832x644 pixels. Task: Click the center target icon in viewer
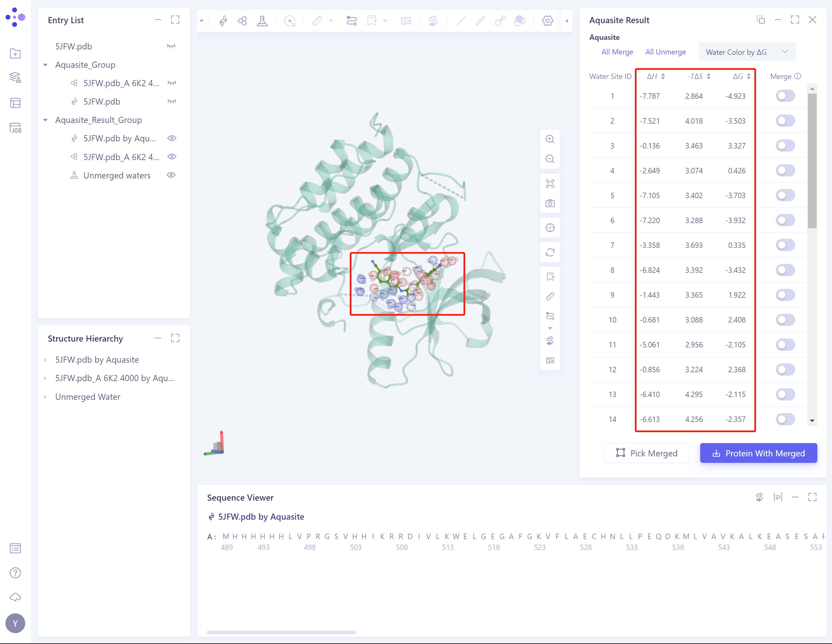pyautogui.click(x=550, y=228)
